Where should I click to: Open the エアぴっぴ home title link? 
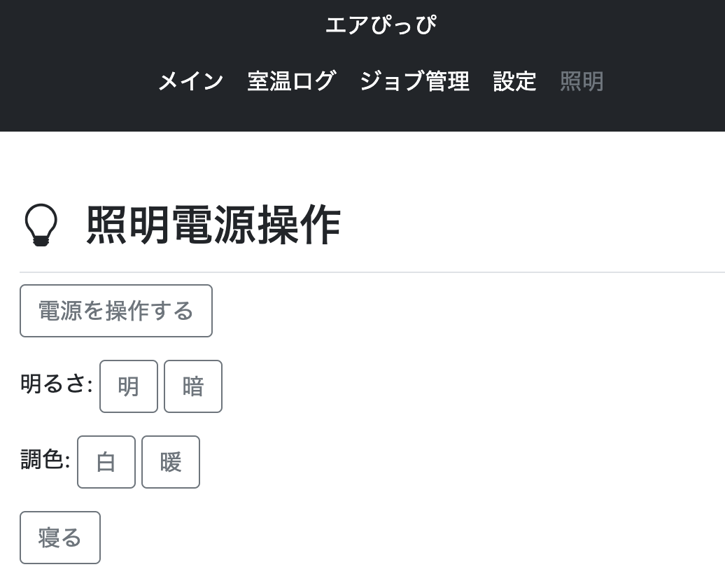click(x=381, y=26)
